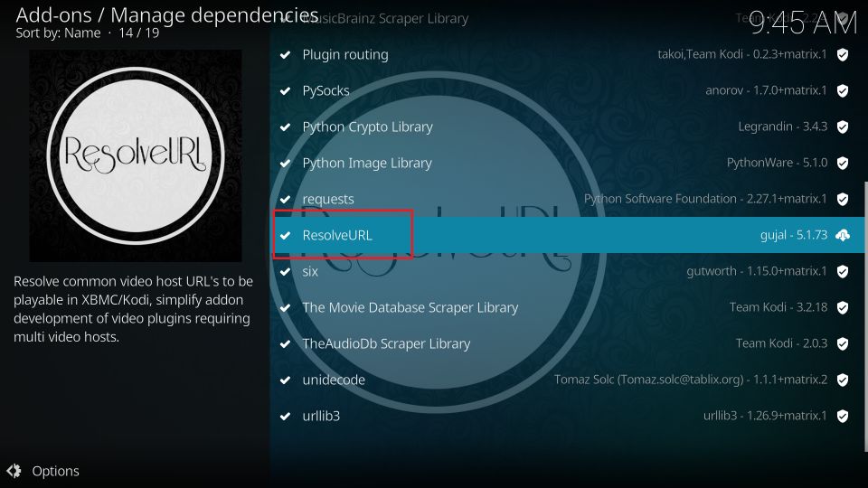The height and width of the screenshot is (488, 868).
Task: Click verified shield badge on requests row
Action: coord(842,199)
